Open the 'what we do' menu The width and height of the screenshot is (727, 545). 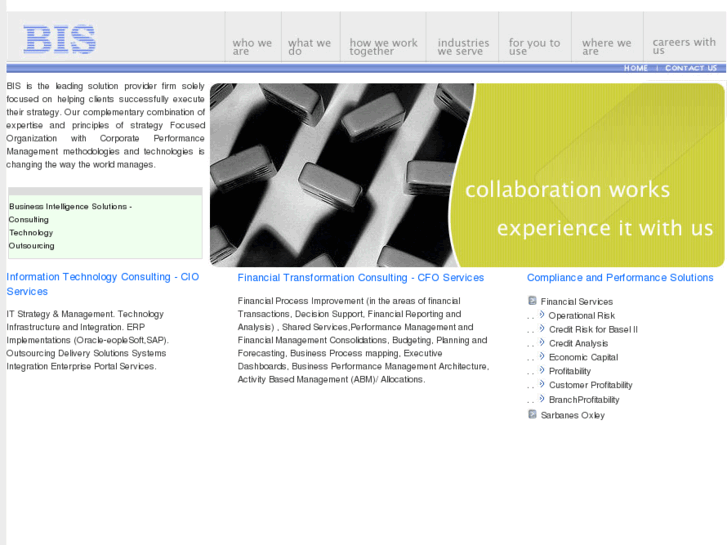pyautogui.click(x=309, y=46)
